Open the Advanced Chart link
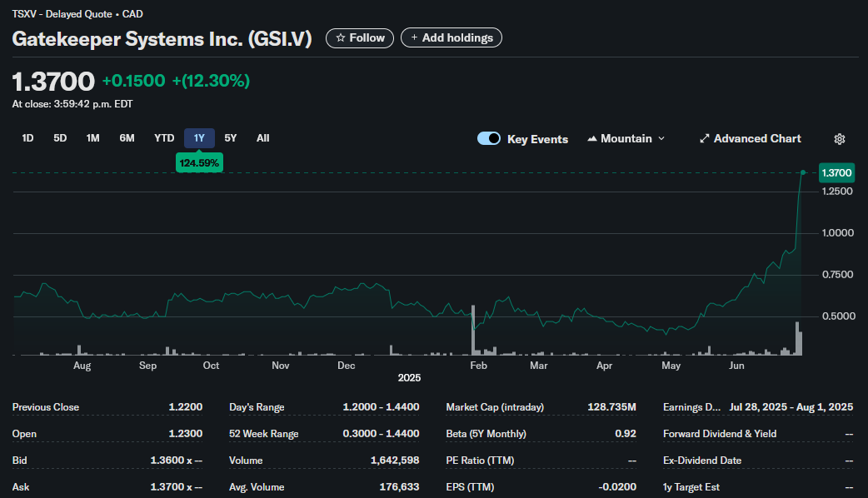 coord(750,139)
